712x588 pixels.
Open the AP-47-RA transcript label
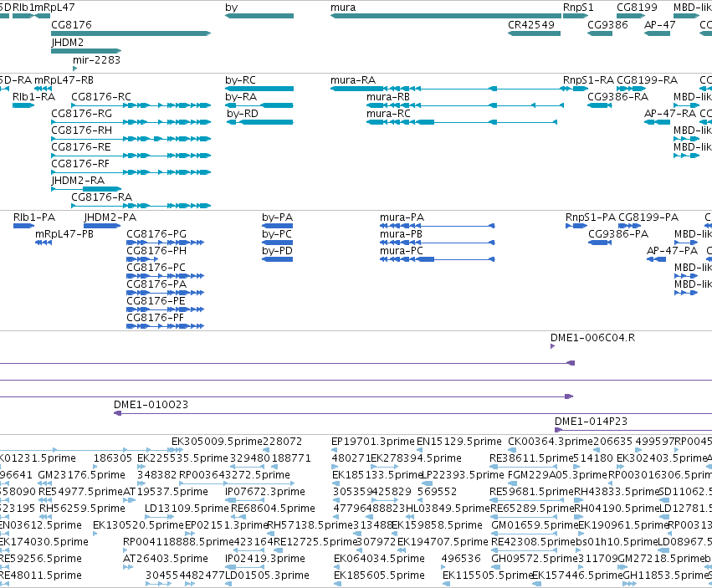[x=670, y=114]
